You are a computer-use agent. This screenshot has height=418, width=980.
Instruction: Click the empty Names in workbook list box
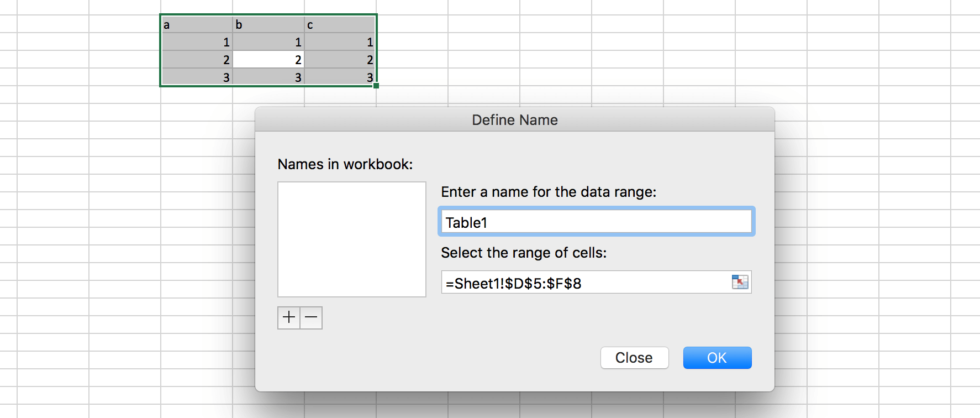pos(351,239)
